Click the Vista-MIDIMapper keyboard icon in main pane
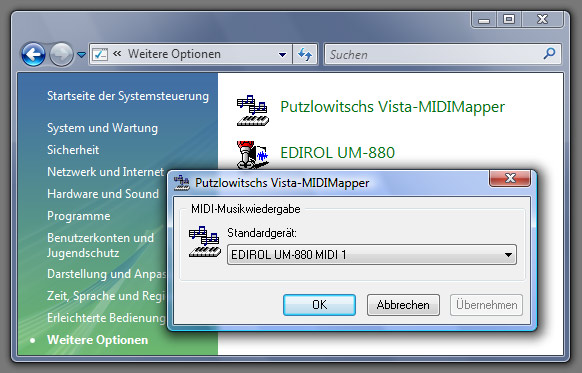Screen dimensions: 582x373 click(x=253, y=110)
